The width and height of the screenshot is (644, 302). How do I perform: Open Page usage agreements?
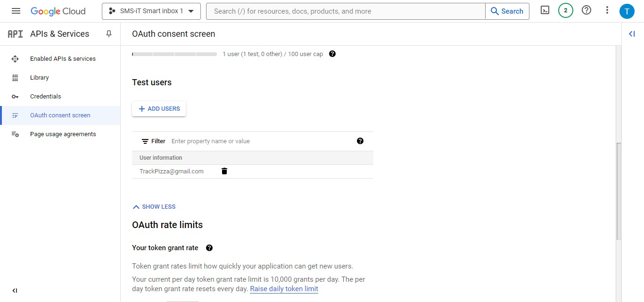63,134
